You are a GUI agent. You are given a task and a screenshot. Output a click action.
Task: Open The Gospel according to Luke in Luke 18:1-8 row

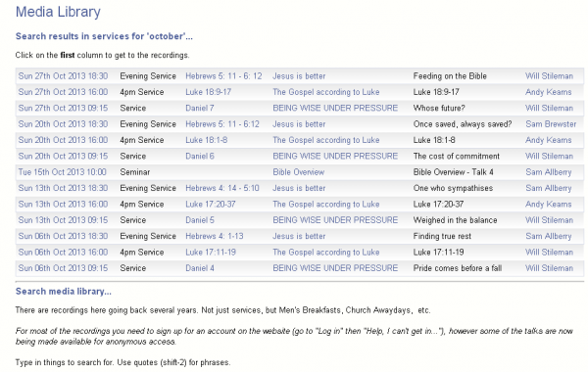coord(326,140)
